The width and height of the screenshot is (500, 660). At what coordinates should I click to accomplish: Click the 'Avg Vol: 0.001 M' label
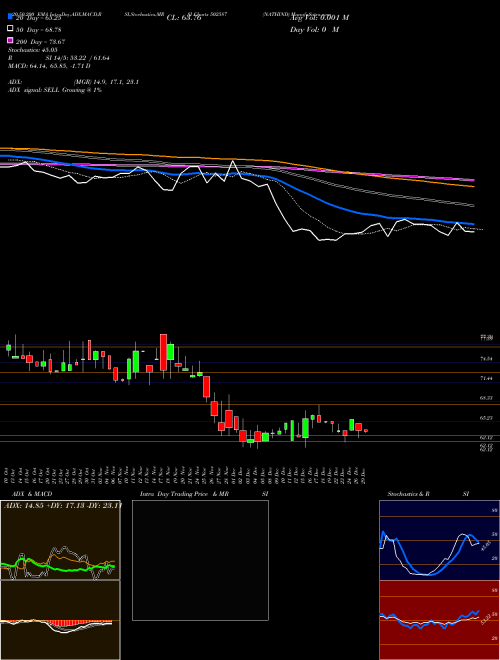pos(319,18)
